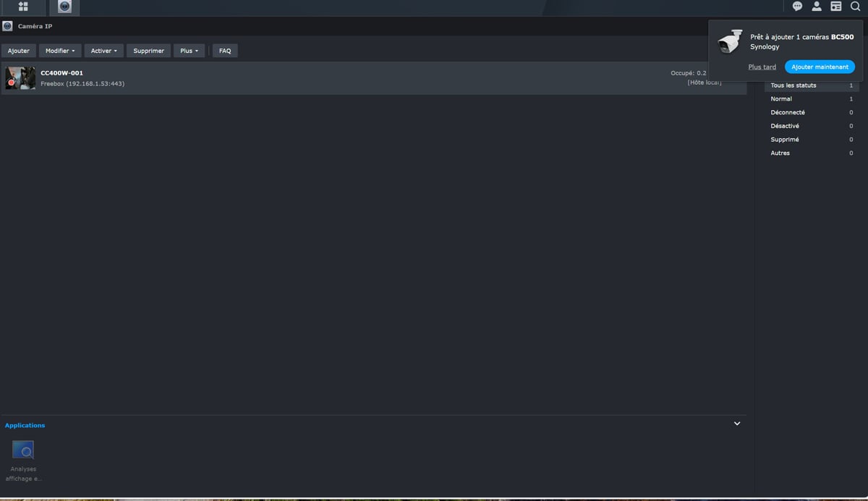This screenshot has width=868, height=501.
Task: Open the Activer dropdown menu
Action: pyautogui.click(x=103, y=51)
